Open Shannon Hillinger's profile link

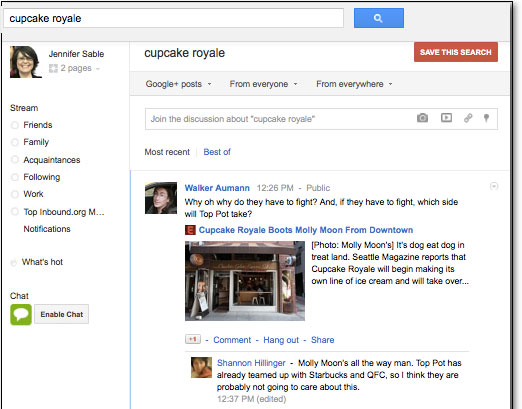pos(251,363)
